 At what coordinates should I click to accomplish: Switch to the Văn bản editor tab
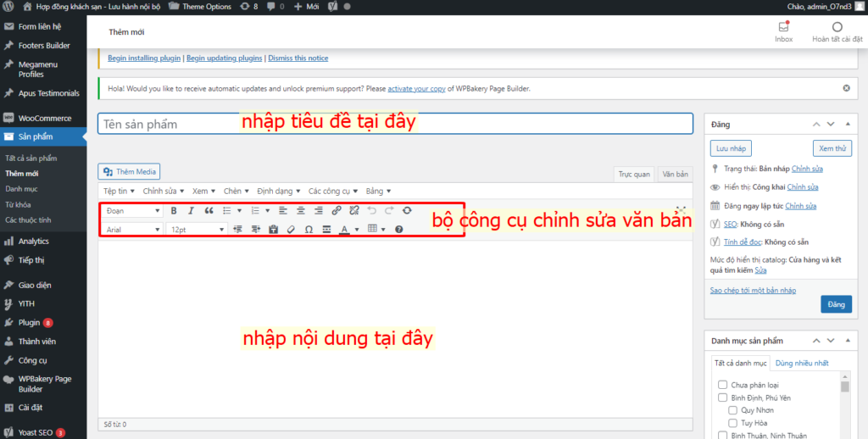click(675, 174)
